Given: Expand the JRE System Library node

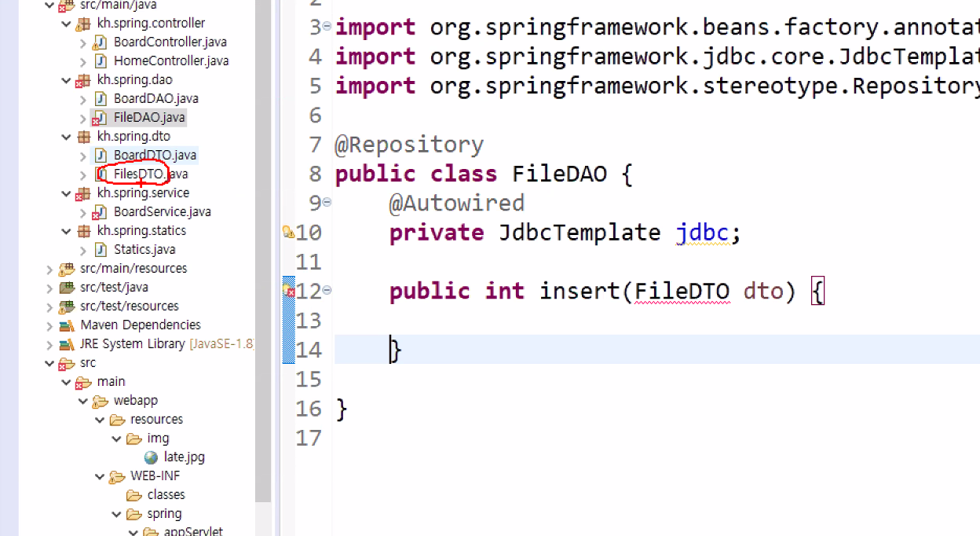Looking at the screenshot, I should pyautogui.click(x=50, y=343).
